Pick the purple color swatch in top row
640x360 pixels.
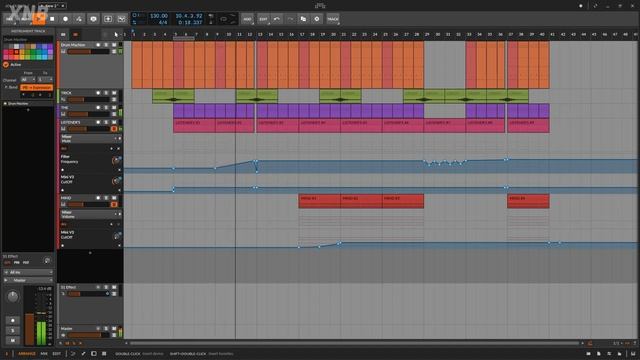tap(50, 47)
